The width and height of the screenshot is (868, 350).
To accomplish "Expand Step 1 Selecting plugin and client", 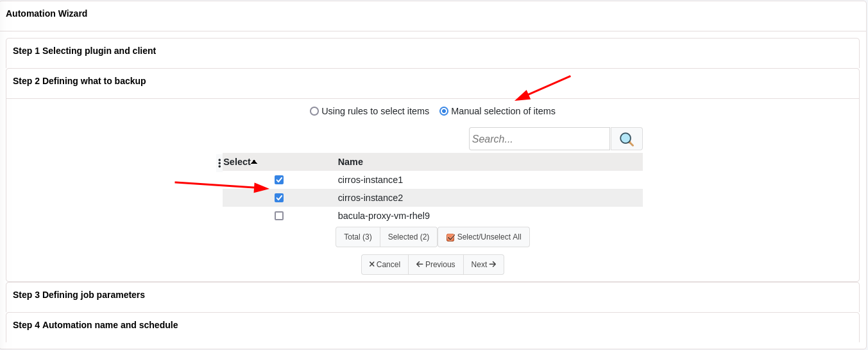I will pos(84,51).
